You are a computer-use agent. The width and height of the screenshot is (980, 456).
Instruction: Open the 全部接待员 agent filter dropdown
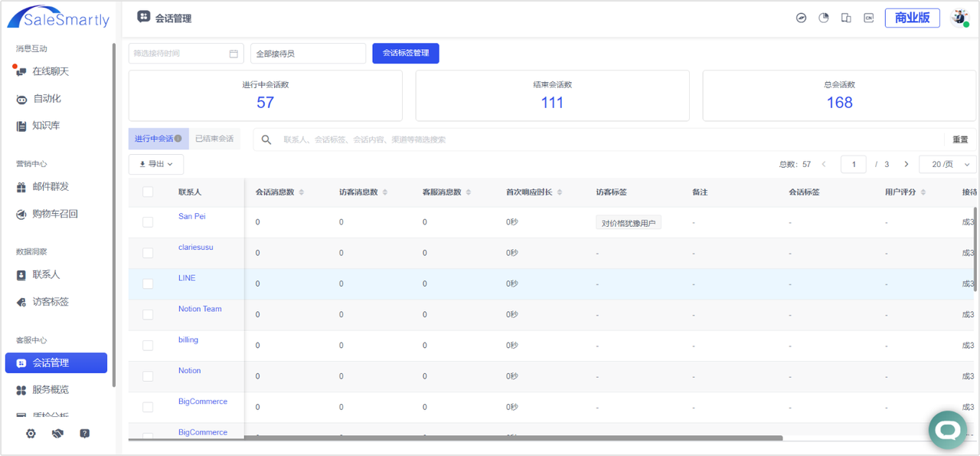tap(308, 54)
